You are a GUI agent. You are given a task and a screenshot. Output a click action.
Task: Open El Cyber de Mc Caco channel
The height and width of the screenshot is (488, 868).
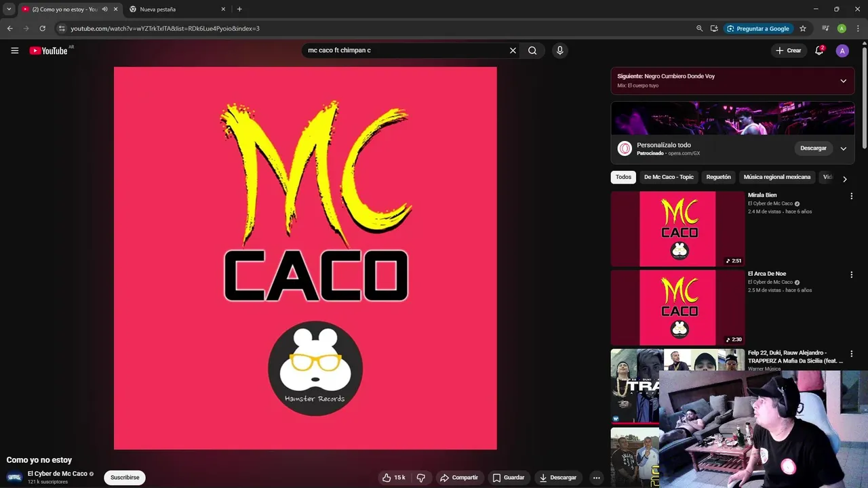coord(58,474)
